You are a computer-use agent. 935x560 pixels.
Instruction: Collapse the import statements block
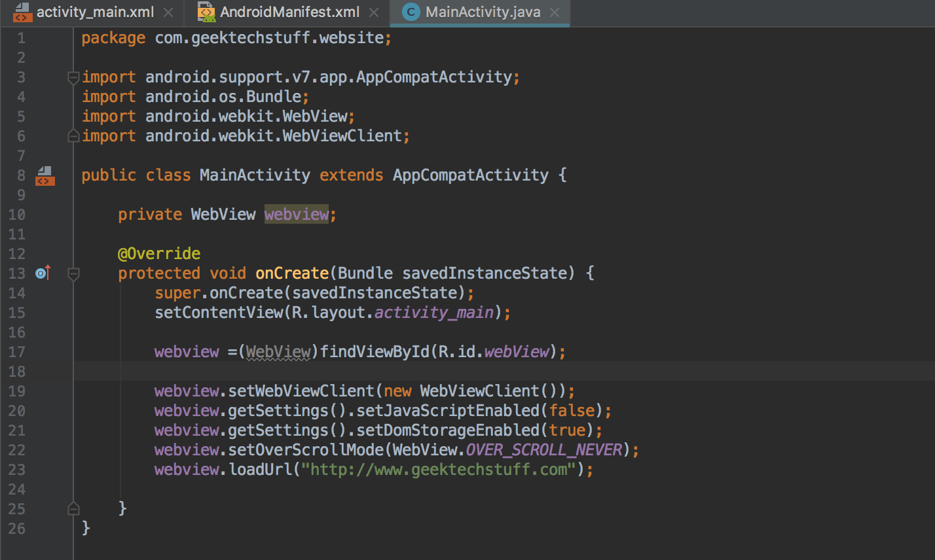coord(73,77)
